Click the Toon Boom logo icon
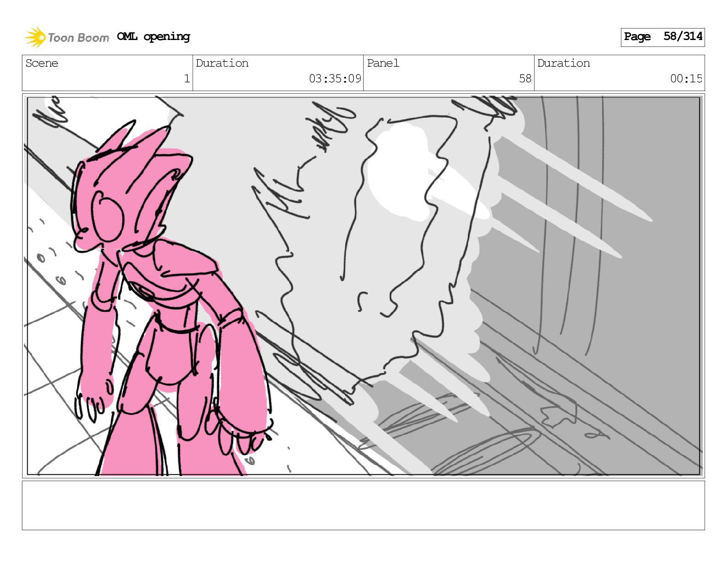Image resolution: width=728 pixels, height=563 pixels. tap(35, 37)
